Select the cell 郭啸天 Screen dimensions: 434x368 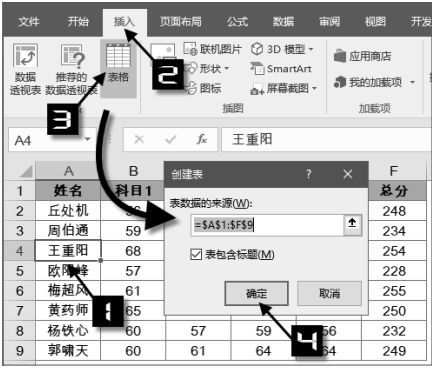[68, 351]
